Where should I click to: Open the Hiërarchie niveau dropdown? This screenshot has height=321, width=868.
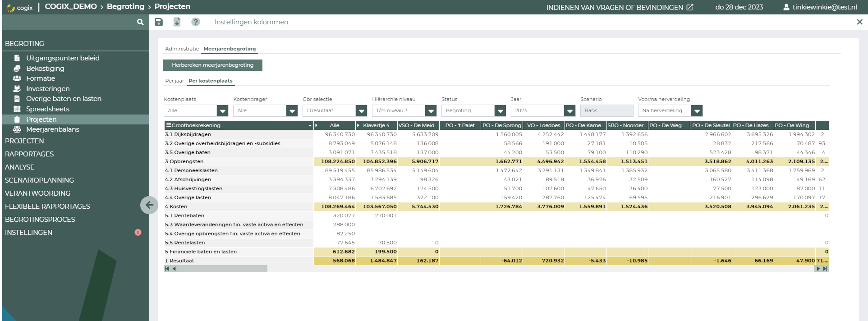pyautogui.click(x=431, y=110)
